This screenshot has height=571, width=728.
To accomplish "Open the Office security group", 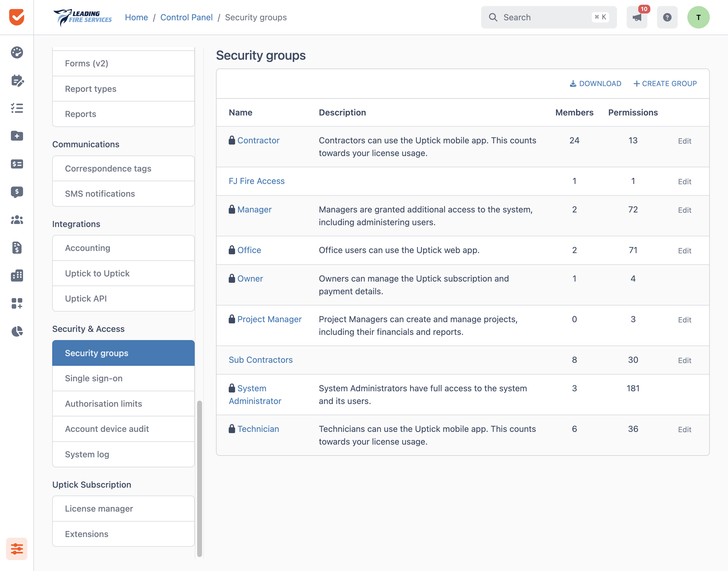I will pyautogui.click(x=249, y=250).
